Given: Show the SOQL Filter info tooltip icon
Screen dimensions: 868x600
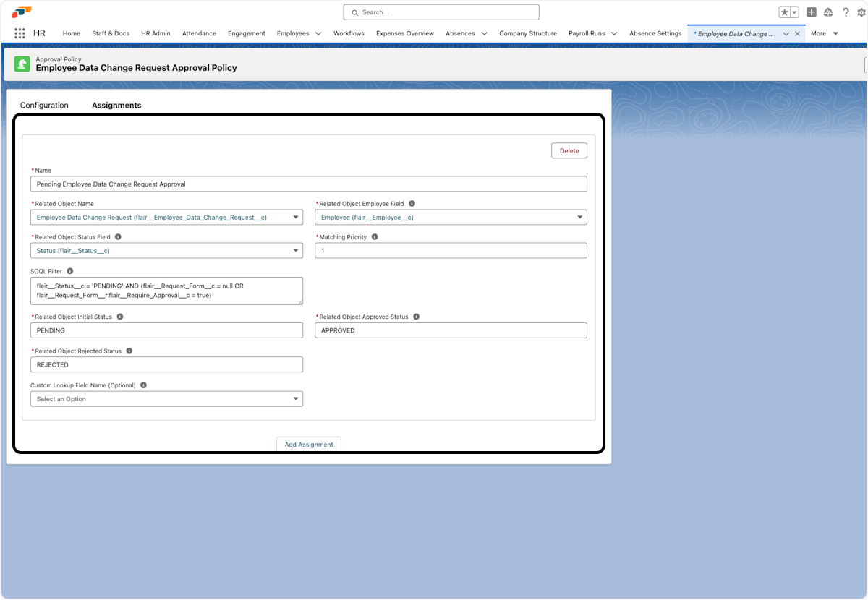Looking at the screenshot, I should point(69,270).
